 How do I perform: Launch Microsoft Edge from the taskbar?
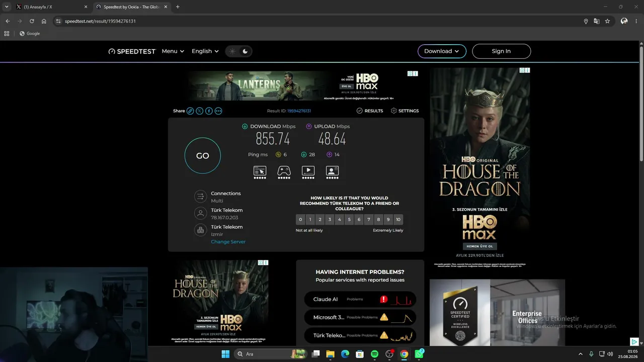tap(345, 354)
